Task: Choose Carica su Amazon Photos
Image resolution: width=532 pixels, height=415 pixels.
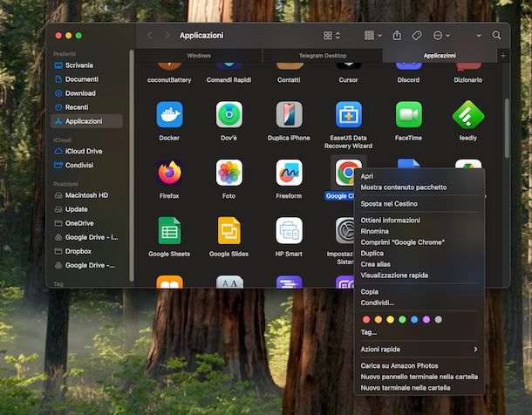Action: click(x=419, y=365)
